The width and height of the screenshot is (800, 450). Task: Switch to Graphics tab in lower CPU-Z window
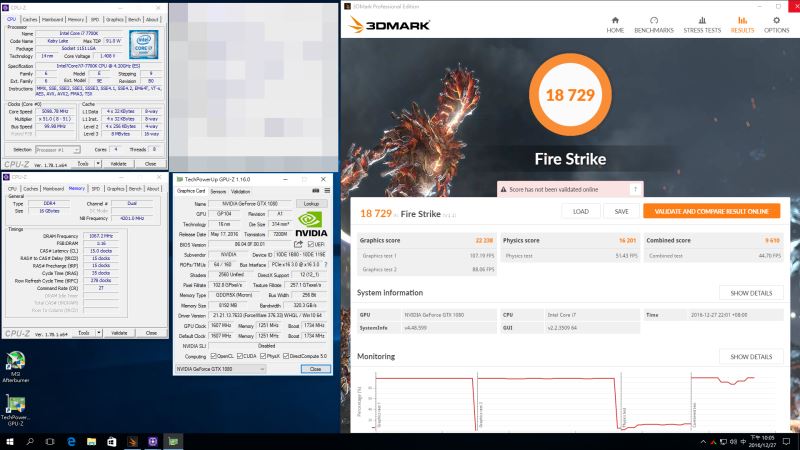pos(115,189)
